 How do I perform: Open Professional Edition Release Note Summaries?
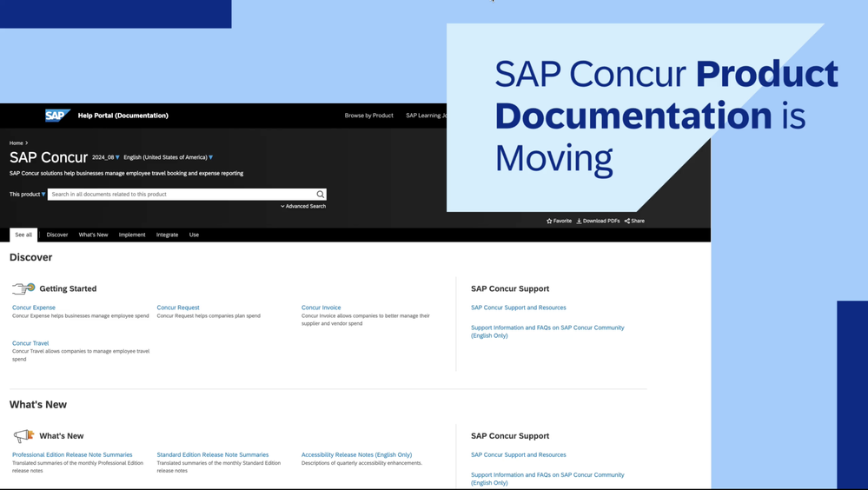pos(72,454)
